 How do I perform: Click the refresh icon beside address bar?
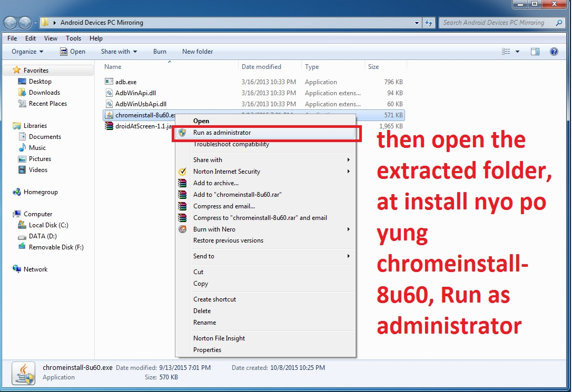click(x=429, y=23)
